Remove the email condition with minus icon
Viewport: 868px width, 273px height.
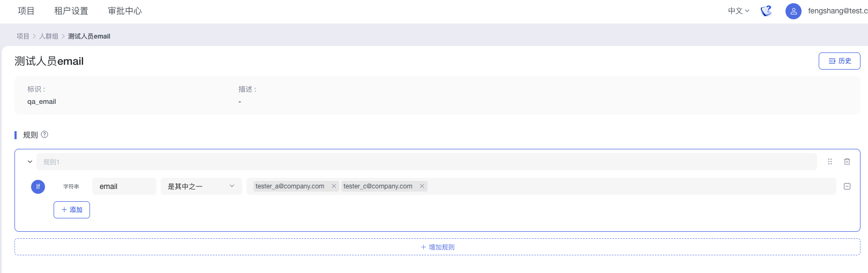click(847, 186)
